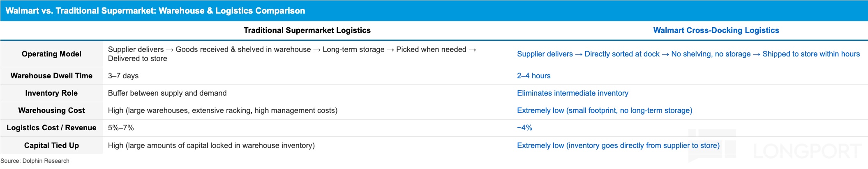Select Walmart's "Extremely low (small footprint)" cell
868x169 pixels.
point(605,110)
